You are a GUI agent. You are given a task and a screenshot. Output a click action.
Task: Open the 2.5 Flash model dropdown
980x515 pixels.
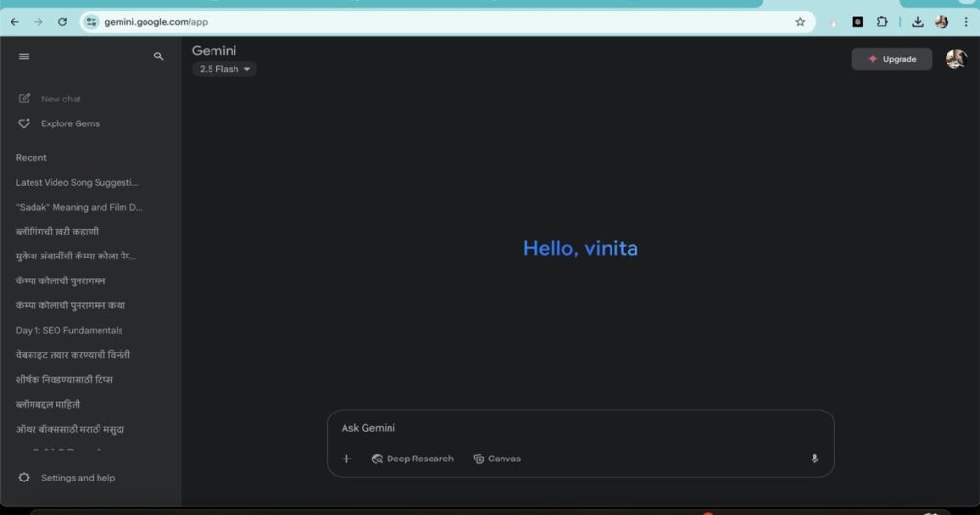click(224, 69)
